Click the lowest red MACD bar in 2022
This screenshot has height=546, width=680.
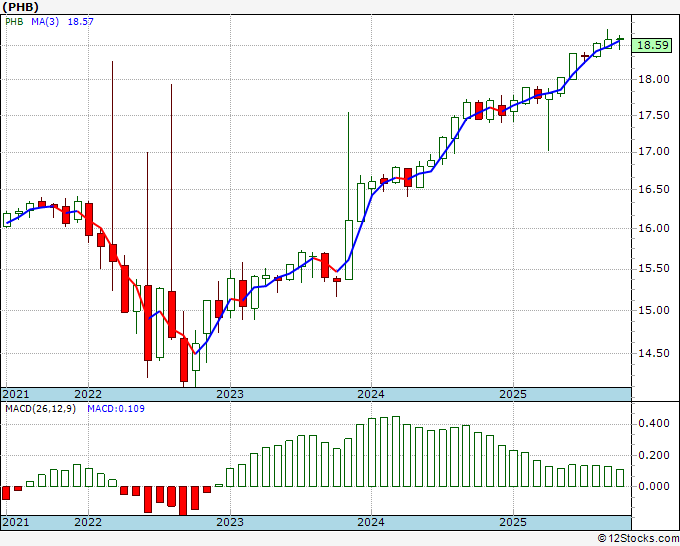pos(183,500)
